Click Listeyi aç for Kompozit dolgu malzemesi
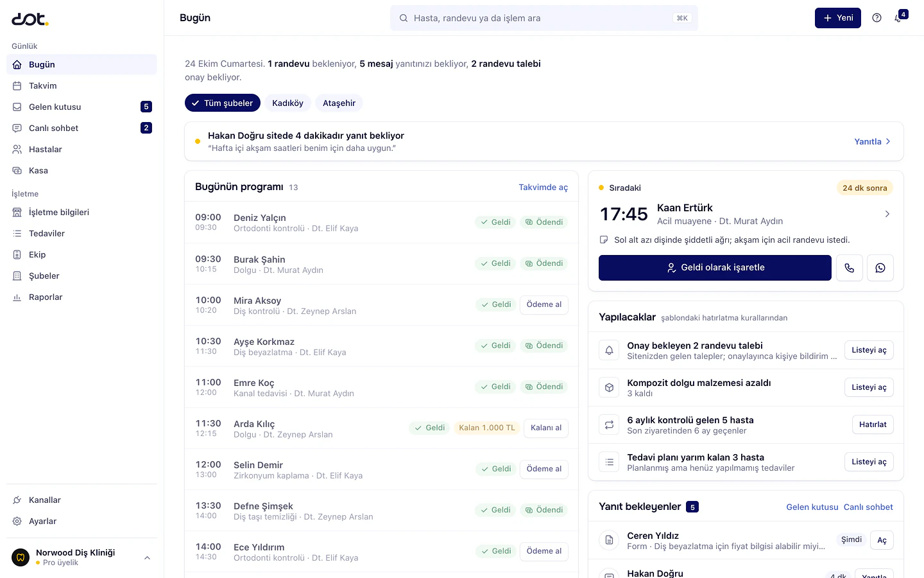 tap(869, 387)
